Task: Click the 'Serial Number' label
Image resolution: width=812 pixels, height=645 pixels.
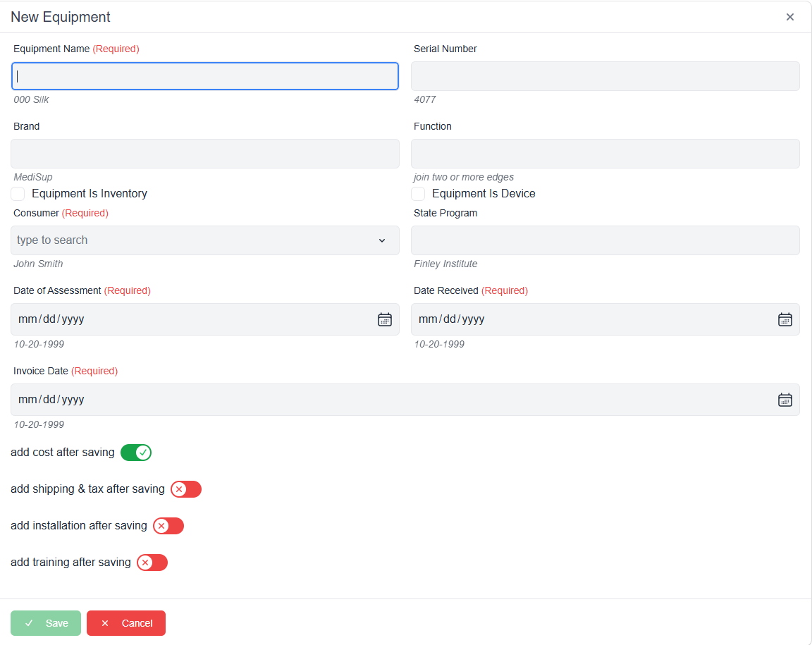Action: (445, 49)
